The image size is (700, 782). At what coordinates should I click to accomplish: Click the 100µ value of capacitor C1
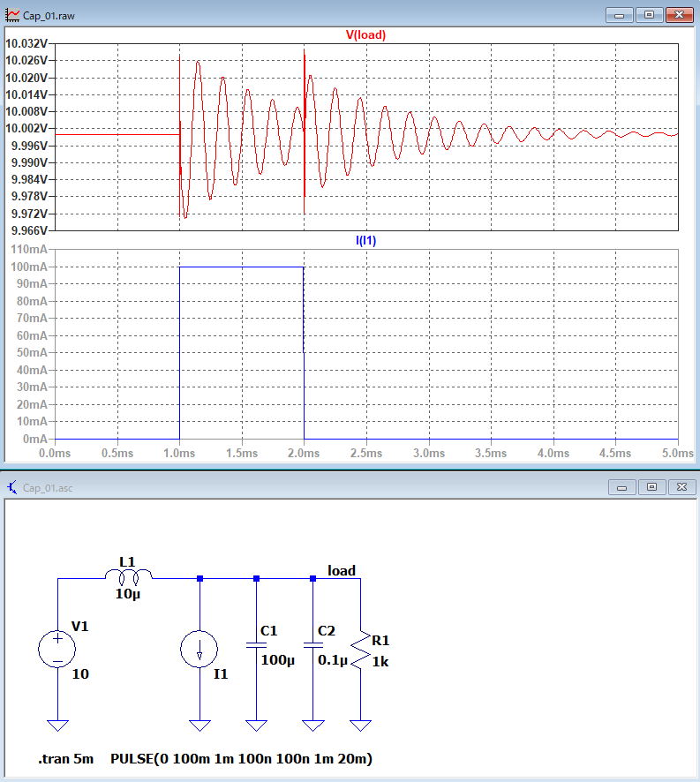[x=277, y=659]
